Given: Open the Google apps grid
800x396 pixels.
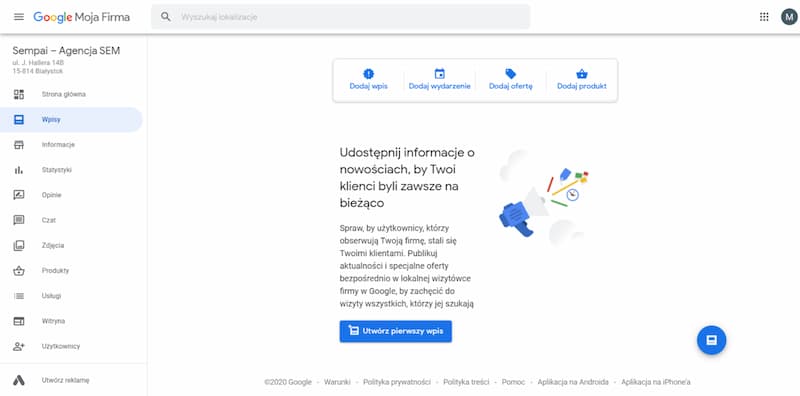Looking at the screenshot, I should (x=764, y=17).
